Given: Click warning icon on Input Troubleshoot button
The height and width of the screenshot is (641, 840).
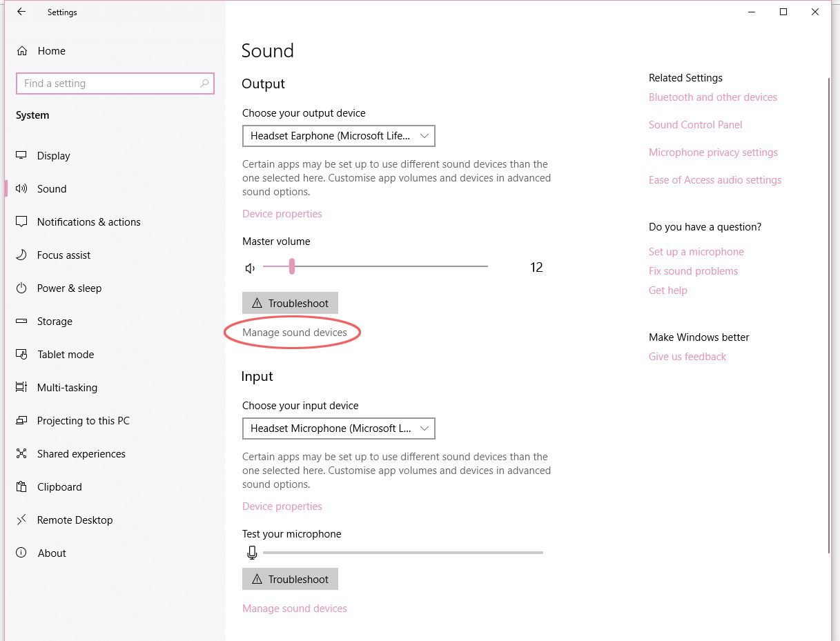Looking at the screenshot, I should click(257, 579).
